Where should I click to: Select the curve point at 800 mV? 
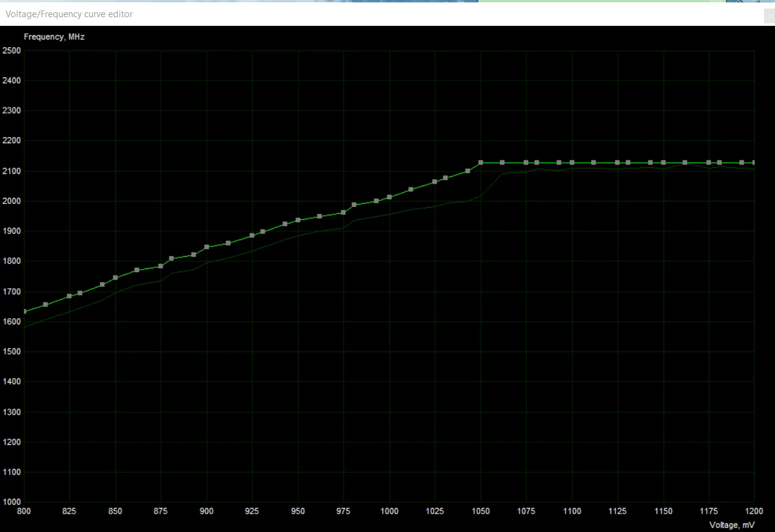click(x=24, y=311)
